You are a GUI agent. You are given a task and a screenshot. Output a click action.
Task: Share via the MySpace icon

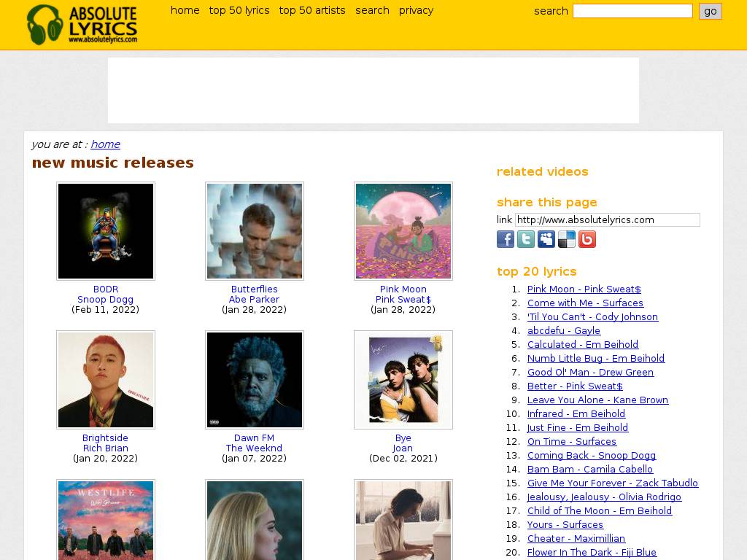click(546, 239)
